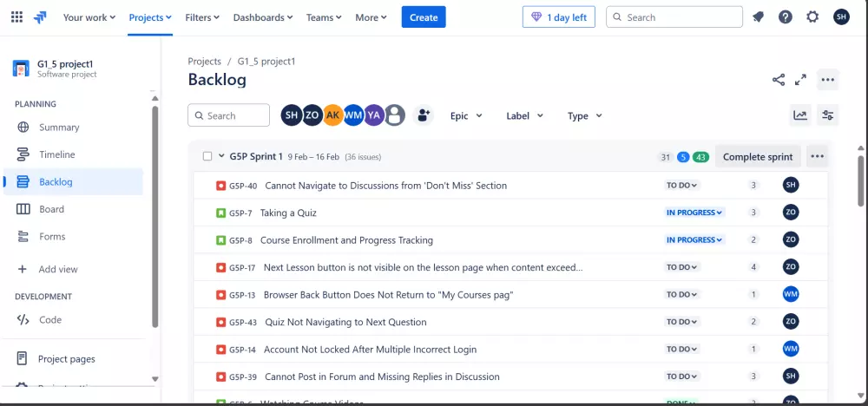
Task: Click Add view in the sidebar
Action: pos(73,270)
